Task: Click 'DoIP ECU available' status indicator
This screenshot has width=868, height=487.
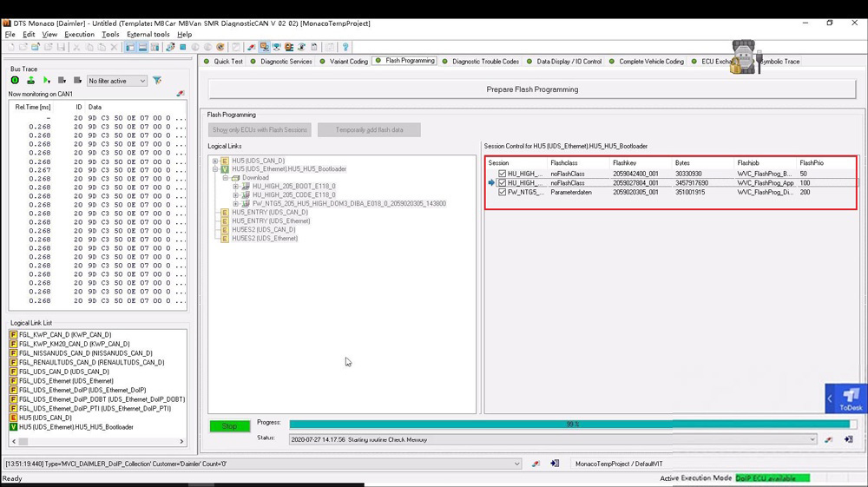Action: pyautogui.click(x=773, y=478)
